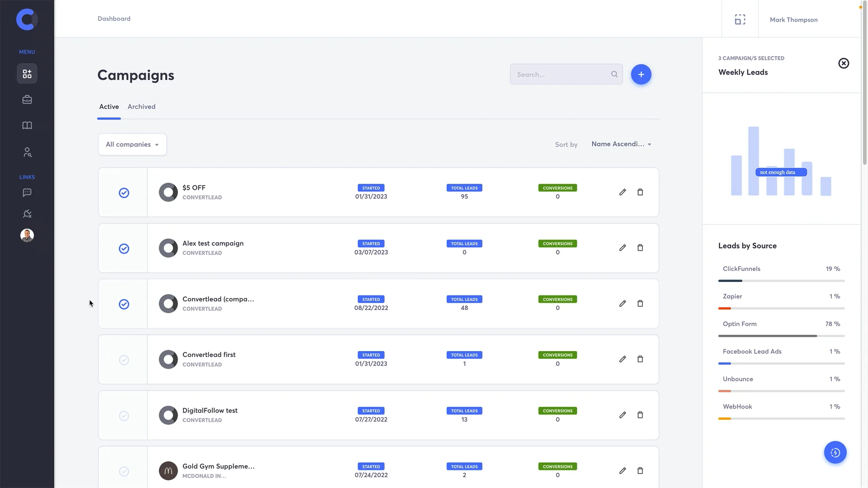This screenshot has height=488, width=868.
Task: Click the Convertlead logo in sidebar
Action: 27,19
